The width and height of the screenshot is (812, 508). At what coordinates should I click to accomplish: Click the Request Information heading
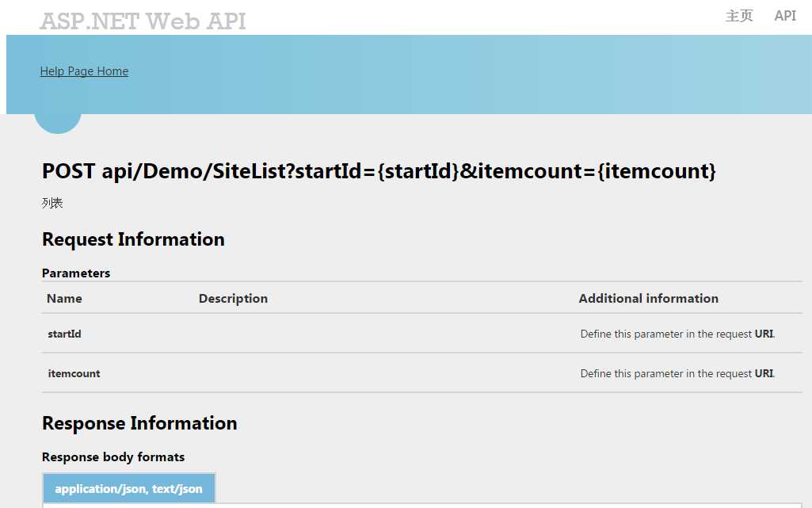click(133, 239)
